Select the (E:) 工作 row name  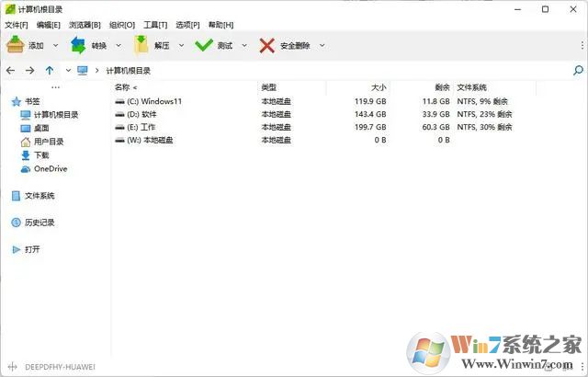(141, 127)
